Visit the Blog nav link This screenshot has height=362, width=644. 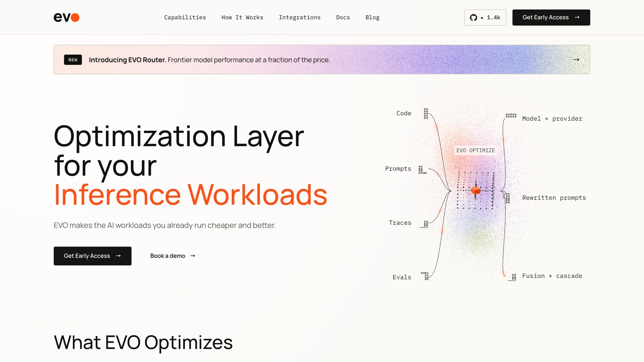[372, 17]
